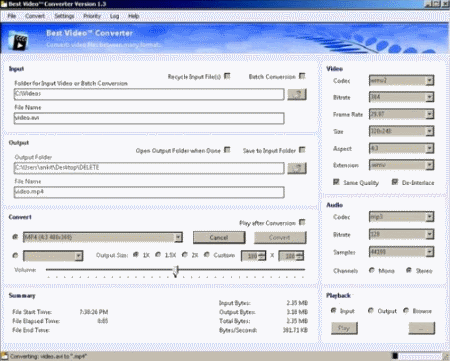Click the custom height spinner field

291,256
